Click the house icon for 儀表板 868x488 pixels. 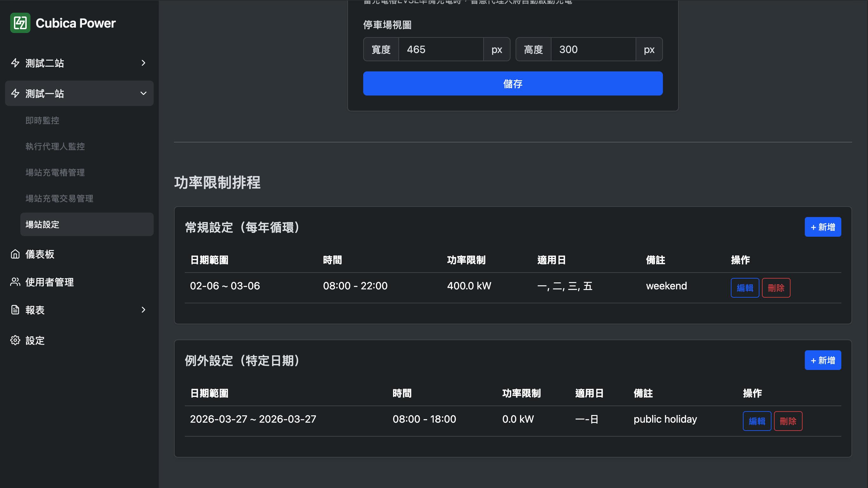(15, 254)
